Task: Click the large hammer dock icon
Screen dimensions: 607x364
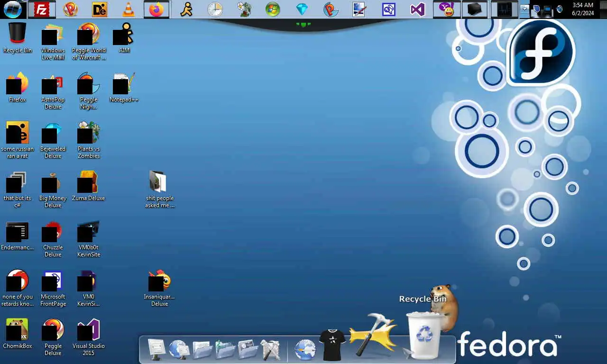Action: tap(373, 334)
